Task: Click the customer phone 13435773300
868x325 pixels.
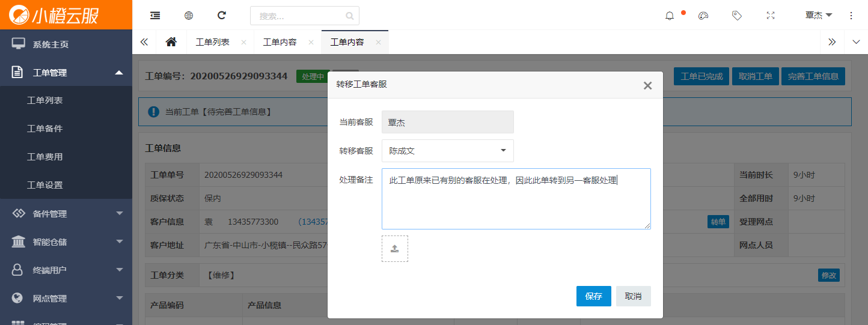Action: click(x=253, y=222)
